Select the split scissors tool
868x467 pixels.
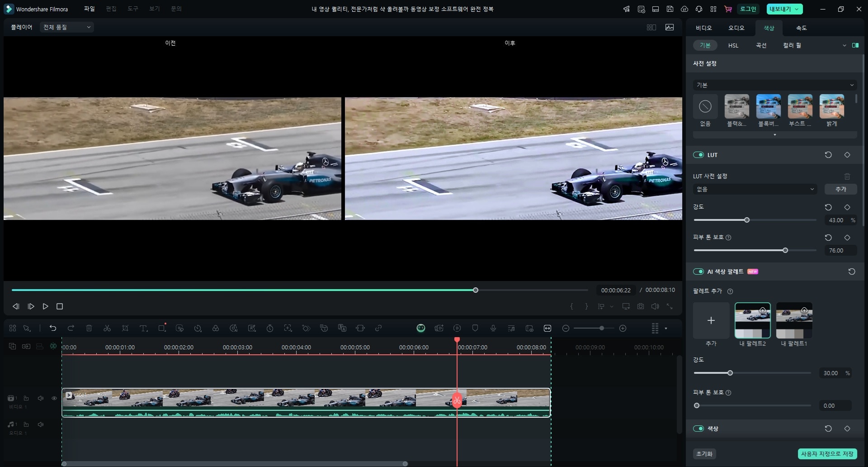click(107, 328)
